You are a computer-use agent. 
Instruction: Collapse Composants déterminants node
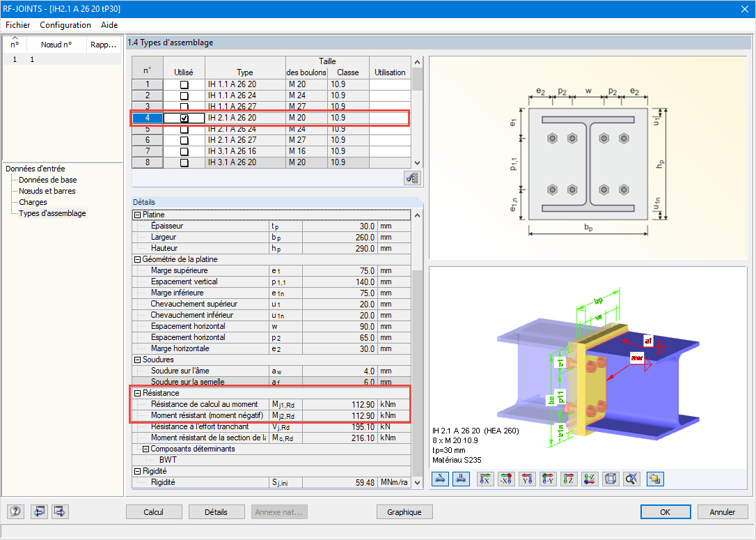point(146,449)
